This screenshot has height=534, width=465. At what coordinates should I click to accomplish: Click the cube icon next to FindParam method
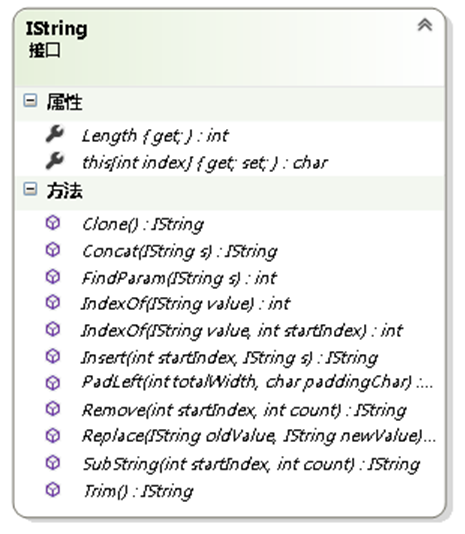(53, 277)
